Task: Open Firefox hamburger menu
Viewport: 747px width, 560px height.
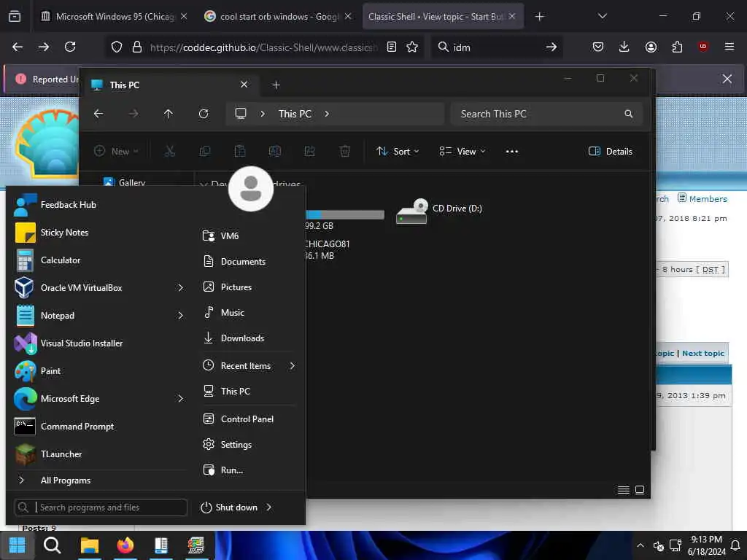Action: [x=729, y=47]
